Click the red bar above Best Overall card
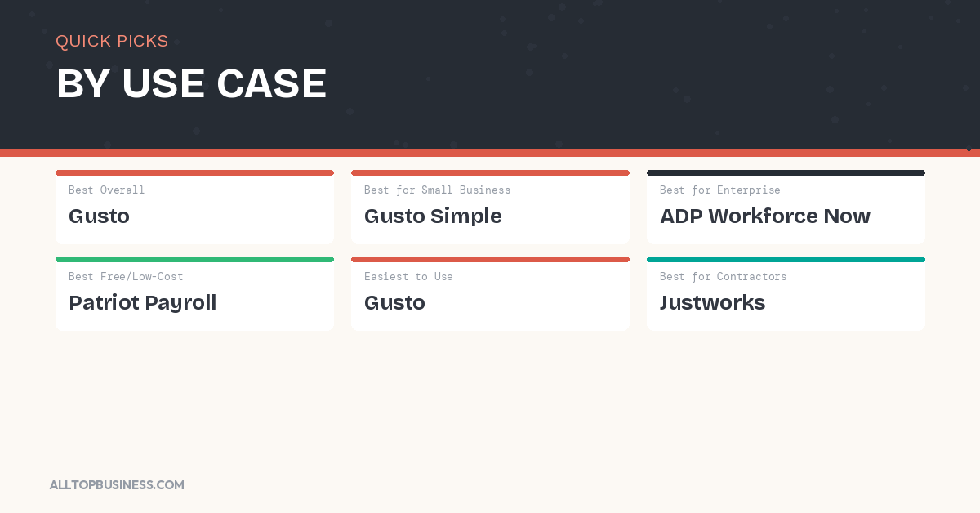 coord(194,172)
